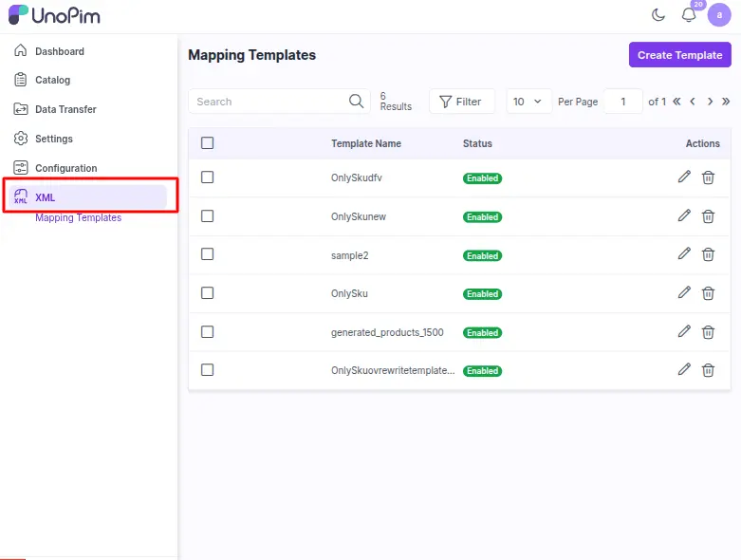Navigate to Settings in sidebar
This screenshot has height=560, width=741.
tap(54, 139)
